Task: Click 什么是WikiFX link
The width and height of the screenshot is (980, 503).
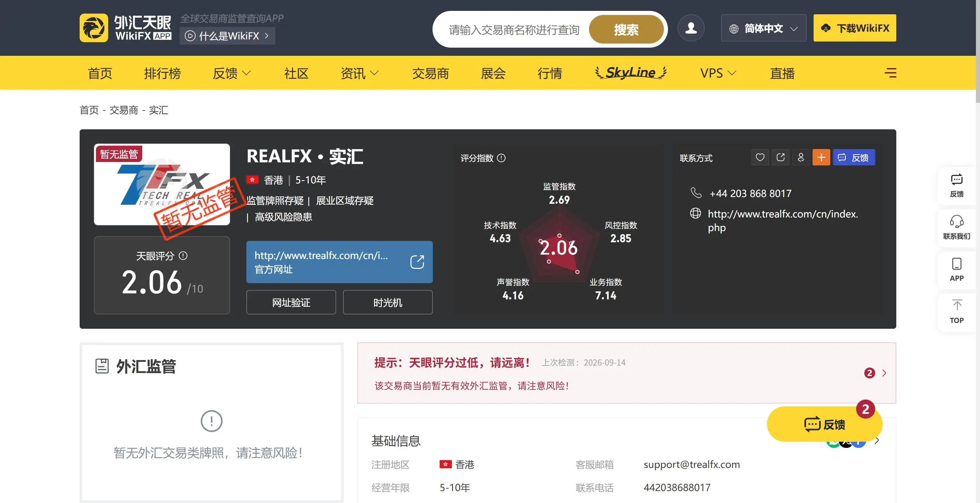Action: click(227, 36)
